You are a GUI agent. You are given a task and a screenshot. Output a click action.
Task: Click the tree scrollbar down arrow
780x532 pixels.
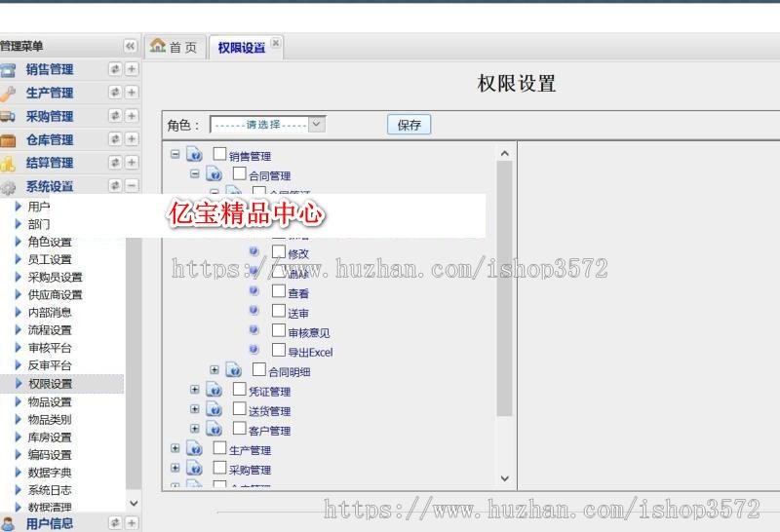pyautogui.click(x=504, y=478)
